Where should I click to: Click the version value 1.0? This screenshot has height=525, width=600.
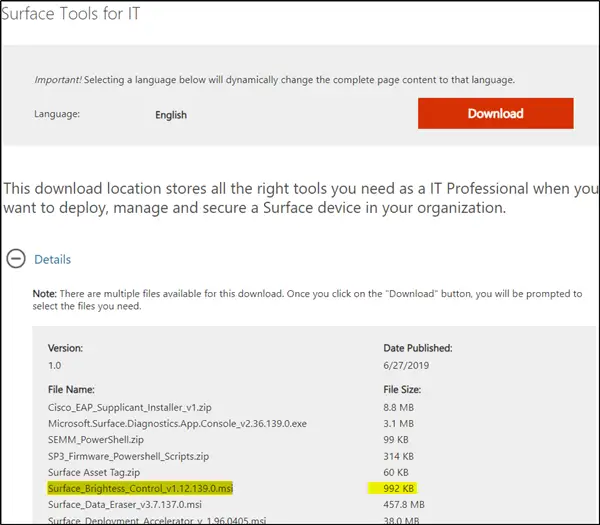click(x=54, y=365)
